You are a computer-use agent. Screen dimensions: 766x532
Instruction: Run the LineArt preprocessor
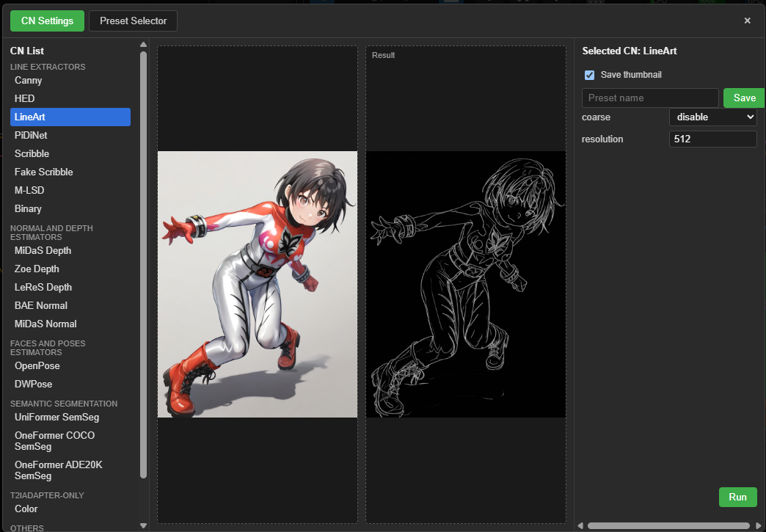click(737, 498)
